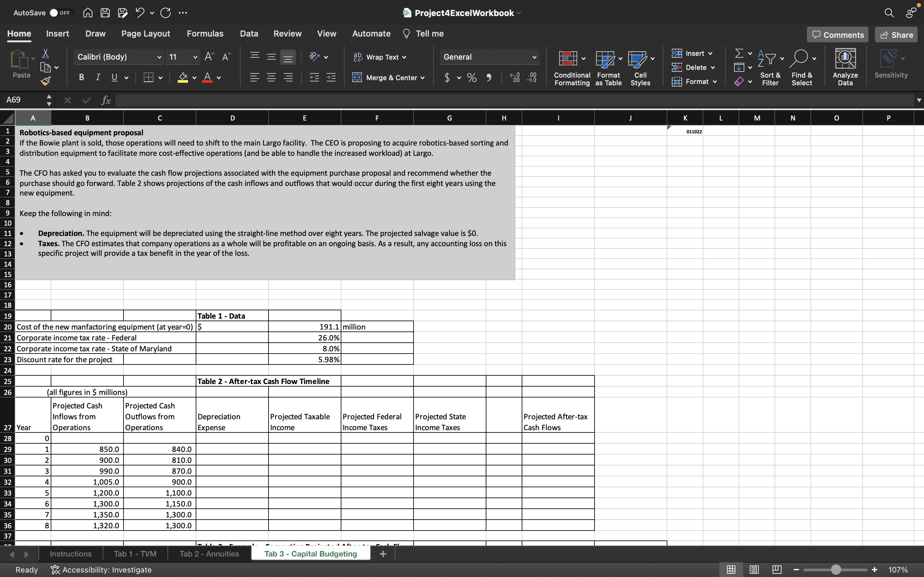Open Conditional Formatting
Image resolution: width=924 pixels, height=577 pixels.
pyautogui.click(x=572, y=68)
